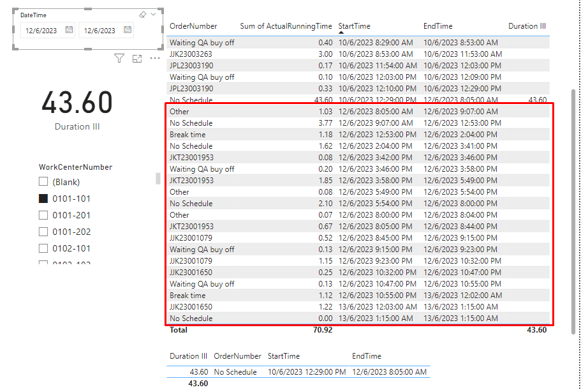This screenshot has height=390, width=588.
Task: Enable the 0102-101 work center checkbox
Action: 43,248
